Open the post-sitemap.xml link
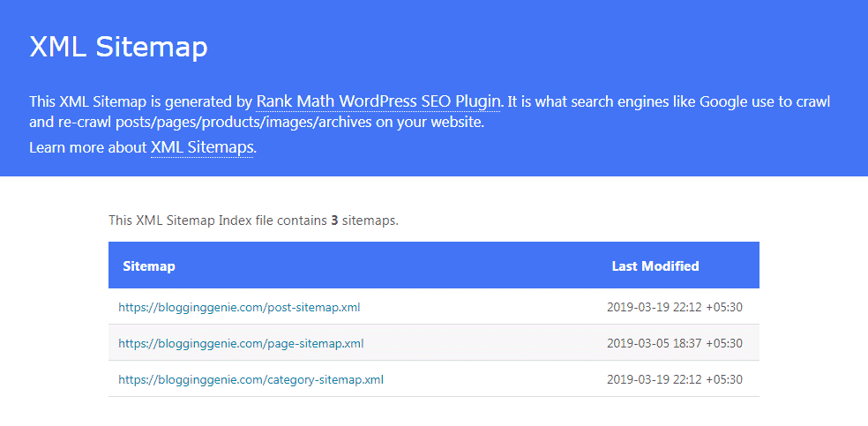Viewport: 868px width, 426px height. (x=239, y=307)
